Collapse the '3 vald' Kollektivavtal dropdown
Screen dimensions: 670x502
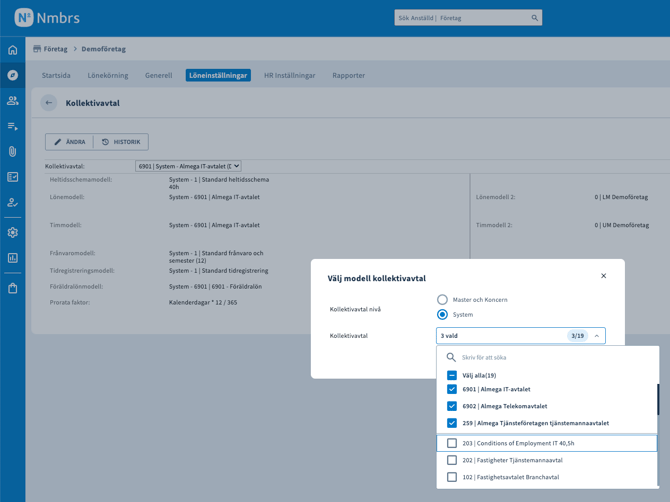click(x=597, y=336)
